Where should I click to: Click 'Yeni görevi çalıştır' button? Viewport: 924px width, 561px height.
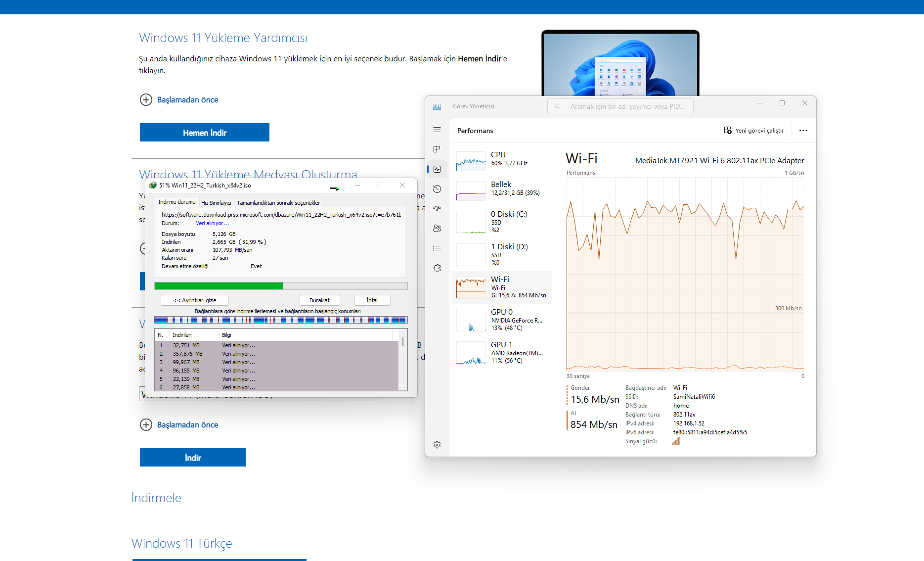point(754,131)
